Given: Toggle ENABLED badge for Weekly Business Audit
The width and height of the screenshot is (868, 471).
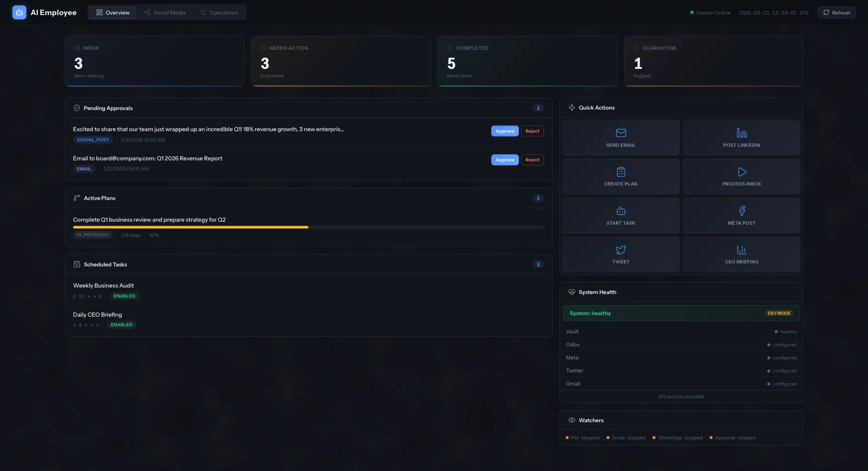Looking at the screenshot, I should [125, 296].
